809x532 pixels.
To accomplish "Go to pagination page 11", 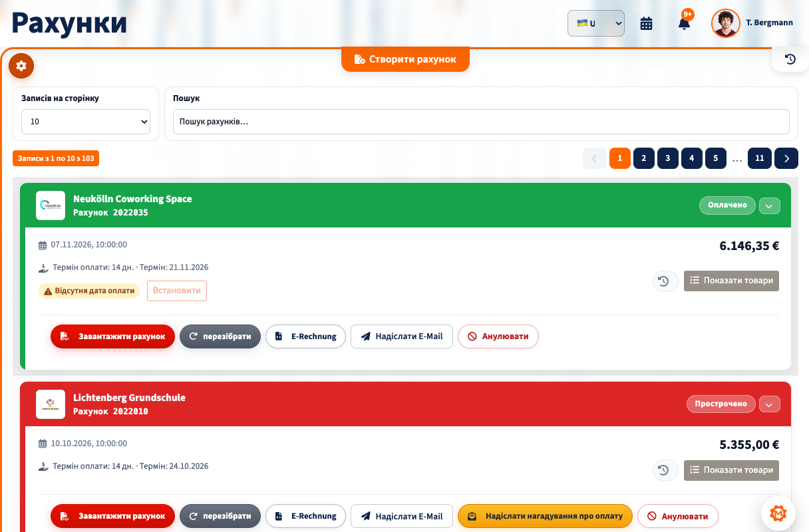I will coord(760,158).
